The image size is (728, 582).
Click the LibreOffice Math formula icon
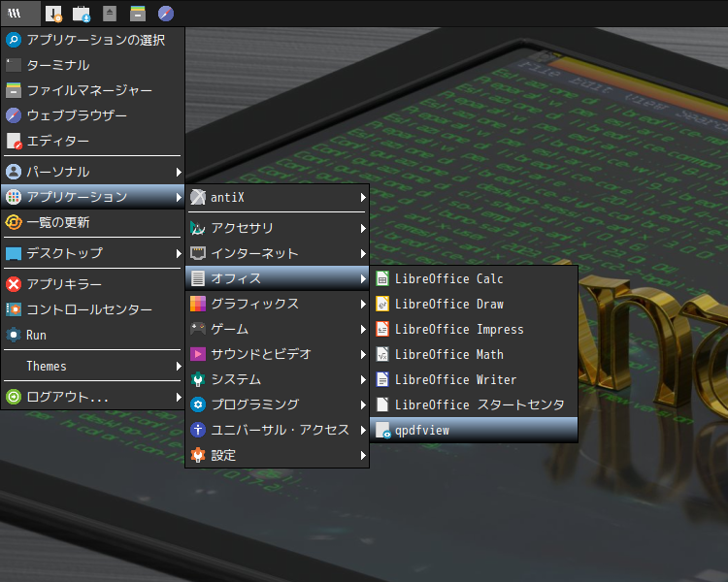click(382, 354)
